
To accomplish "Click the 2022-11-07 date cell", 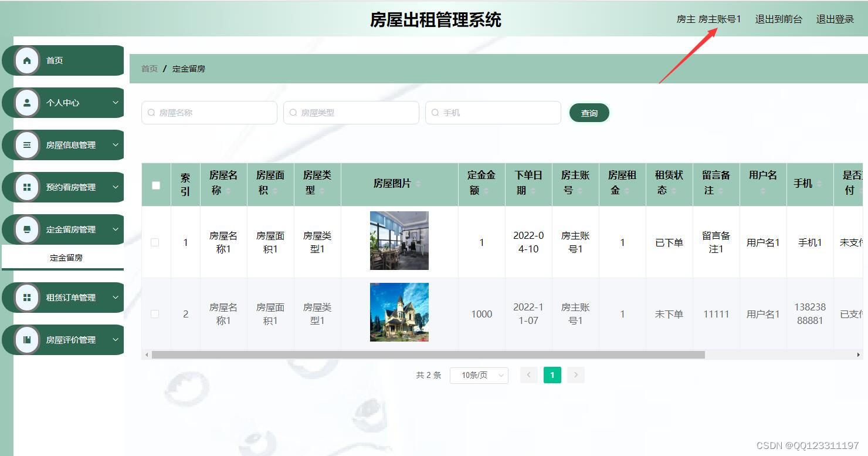I will coord(528,314).
